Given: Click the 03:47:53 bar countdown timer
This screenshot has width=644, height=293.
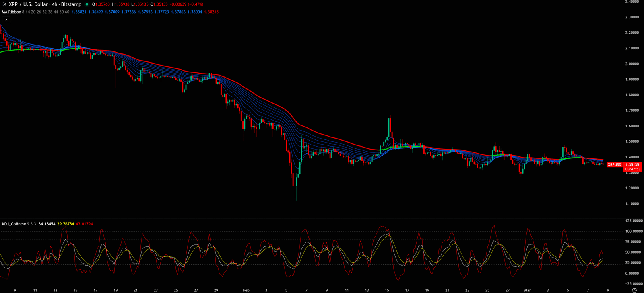Looking at the screenshot, I should pos(633,169).
